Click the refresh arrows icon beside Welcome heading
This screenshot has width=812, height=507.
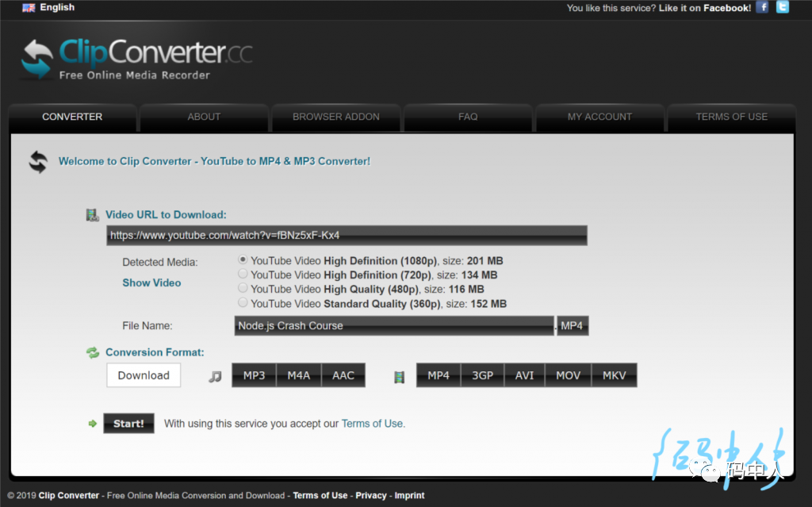point(38,162)
